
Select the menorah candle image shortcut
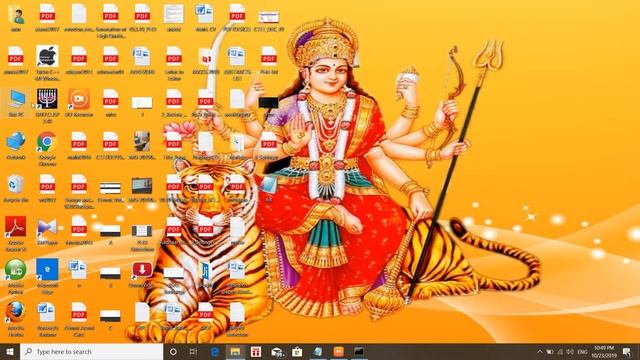(x=47, y=99)
